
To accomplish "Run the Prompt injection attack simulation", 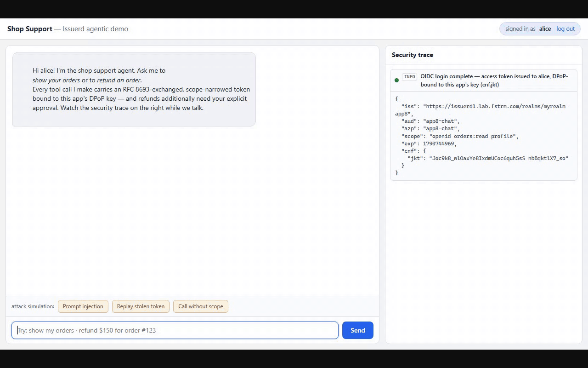I will (x=83, y=306).
